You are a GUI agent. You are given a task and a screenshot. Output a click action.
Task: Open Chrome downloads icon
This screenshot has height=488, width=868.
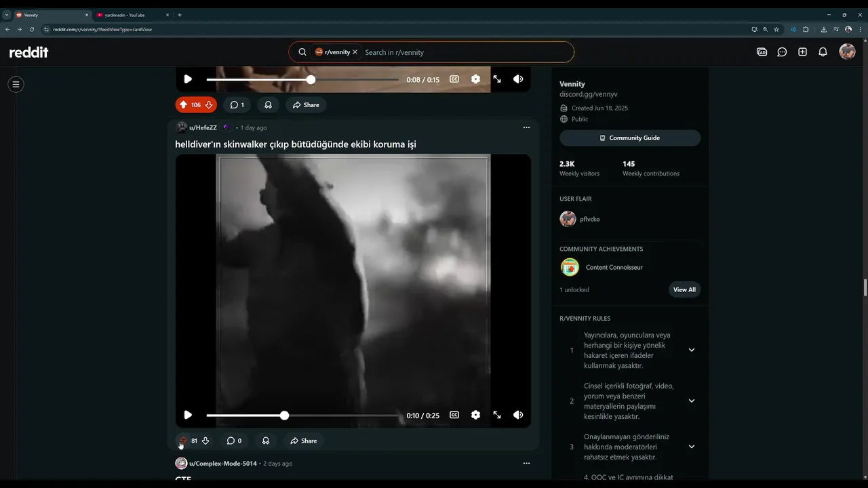[823, 29]
